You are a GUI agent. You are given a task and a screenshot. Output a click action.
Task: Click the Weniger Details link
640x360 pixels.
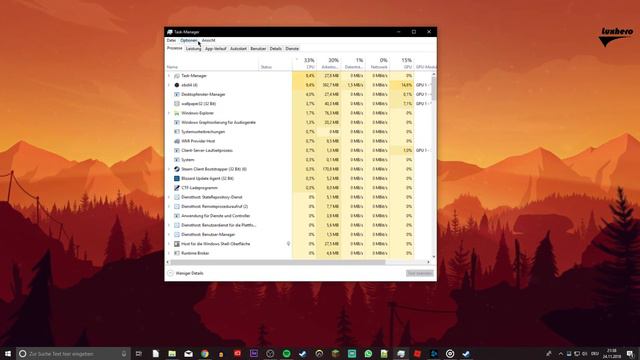click(189, 273)
